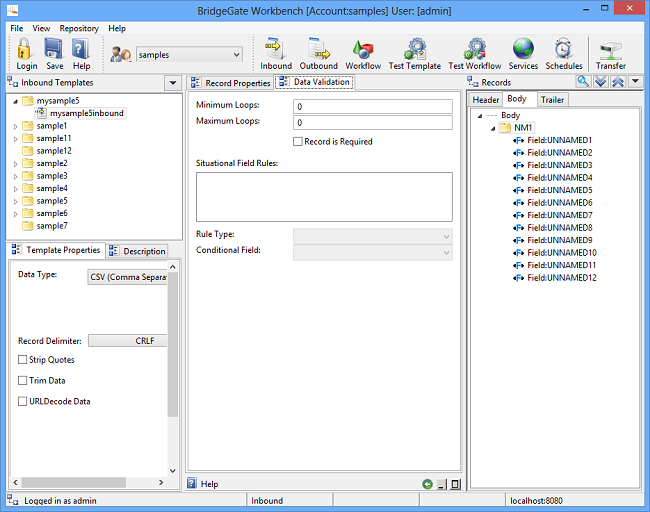
Task: Enable Record is Required checkbox
Action: pos(298,141)
